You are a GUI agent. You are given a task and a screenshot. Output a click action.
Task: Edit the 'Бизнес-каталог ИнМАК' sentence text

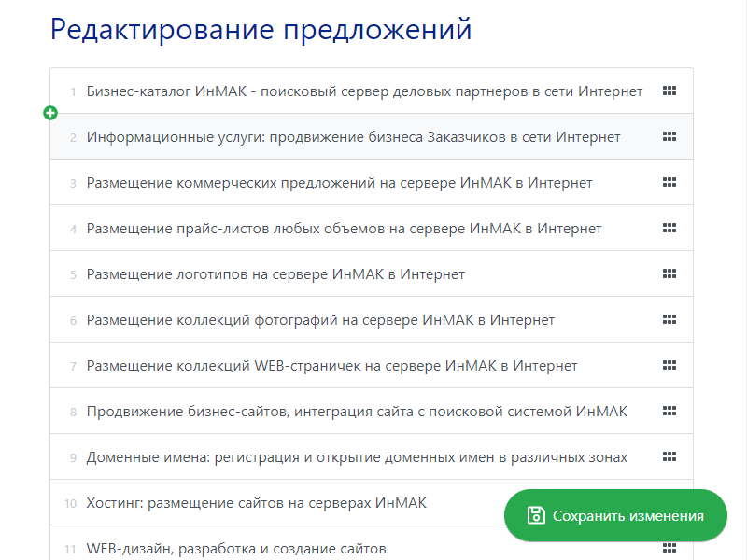tap(364, 91)
